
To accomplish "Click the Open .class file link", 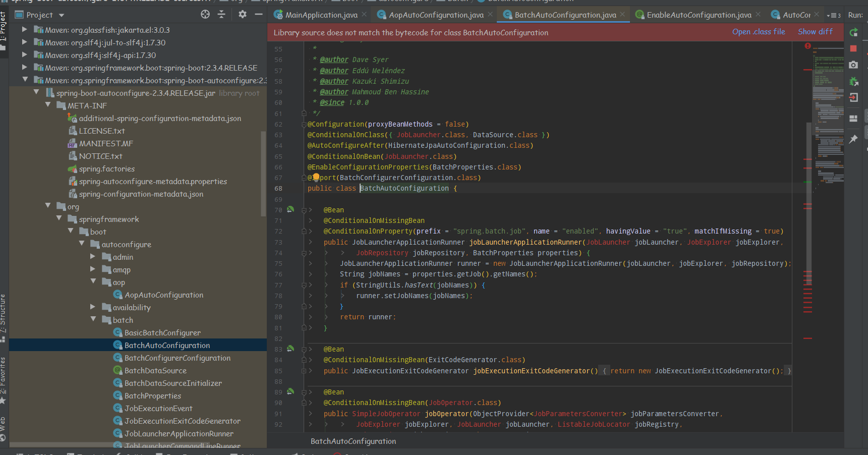I will pos(759,32).
